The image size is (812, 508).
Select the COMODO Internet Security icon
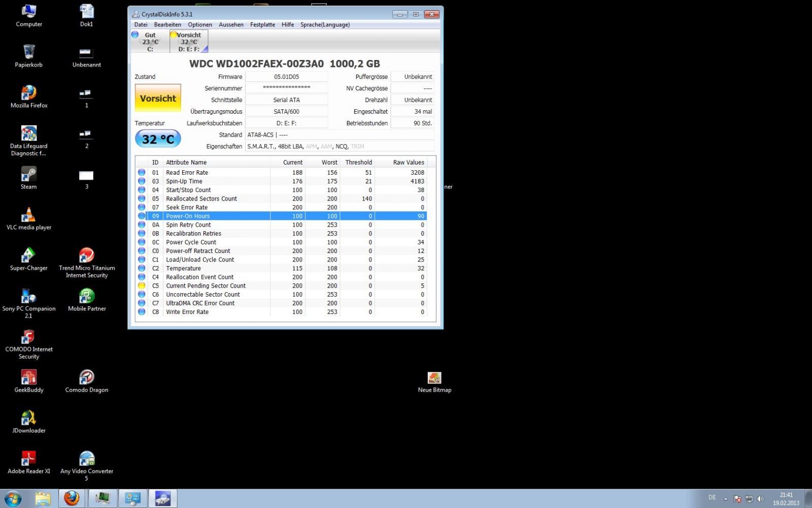29,344
